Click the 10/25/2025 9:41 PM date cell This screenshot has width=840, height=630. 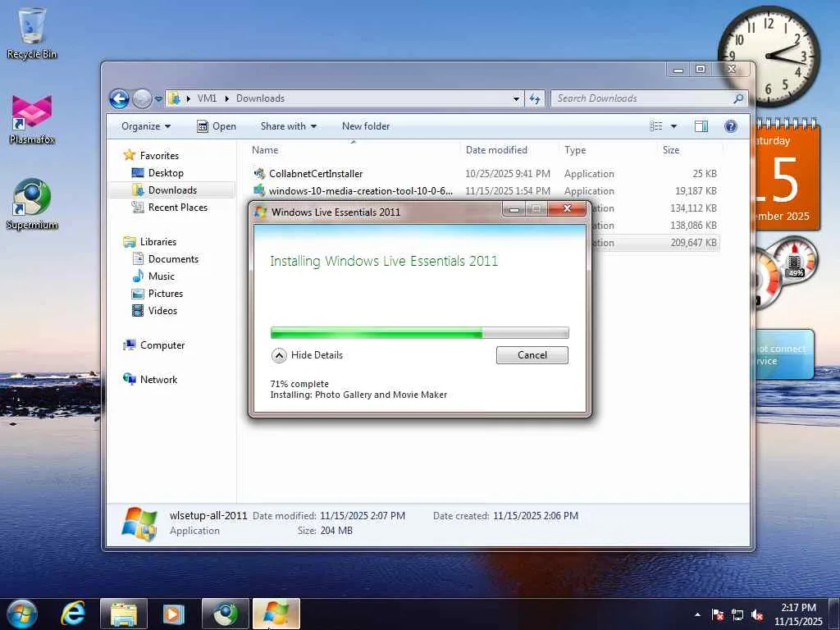point(507,174)
